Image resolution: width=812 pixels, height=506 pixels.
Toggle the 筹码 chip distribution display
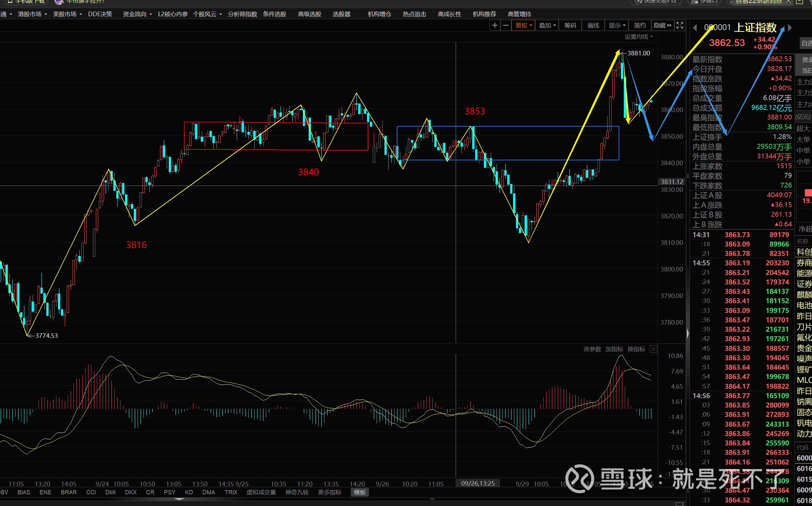pos(570,26)
